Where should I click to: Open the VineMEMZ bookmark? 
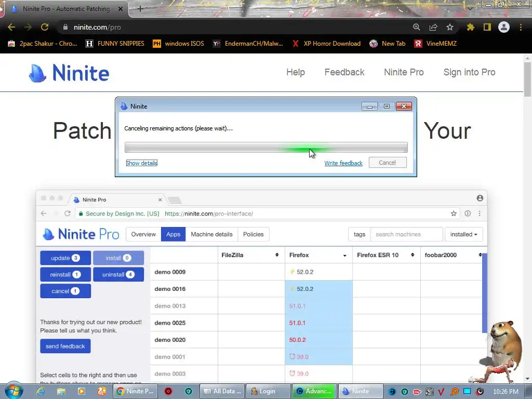coord(435,44)
